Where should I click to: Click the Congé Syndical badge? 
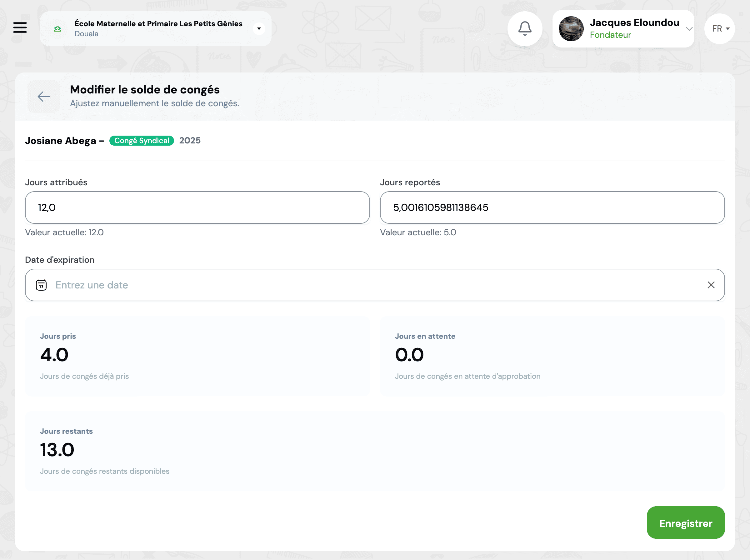[142, 141]
